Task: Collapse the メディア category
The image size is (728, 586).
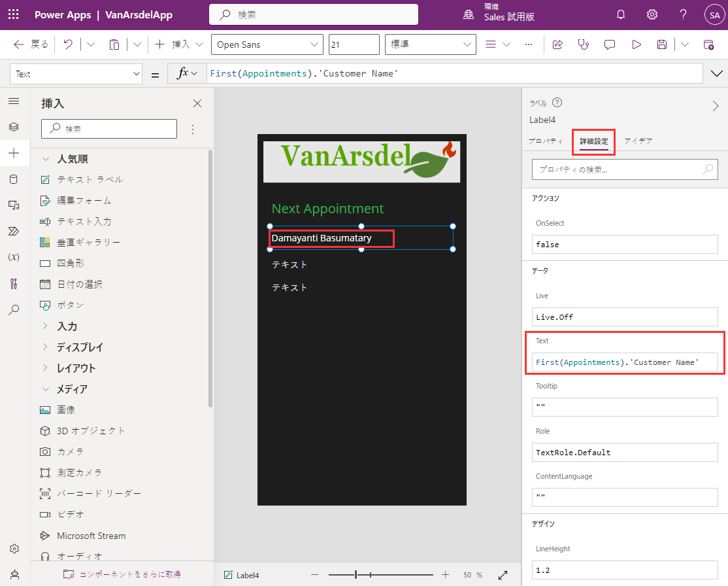Action: (x=46, y=389)
